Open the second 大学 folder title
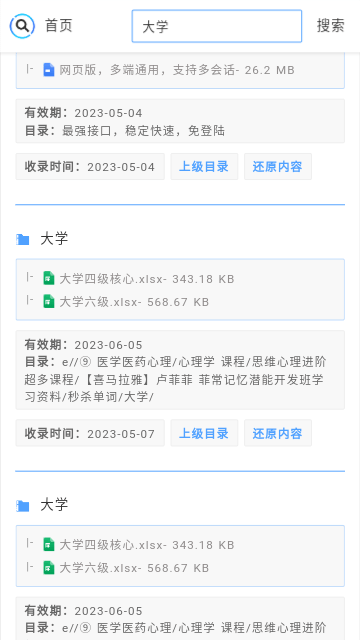 54,505
